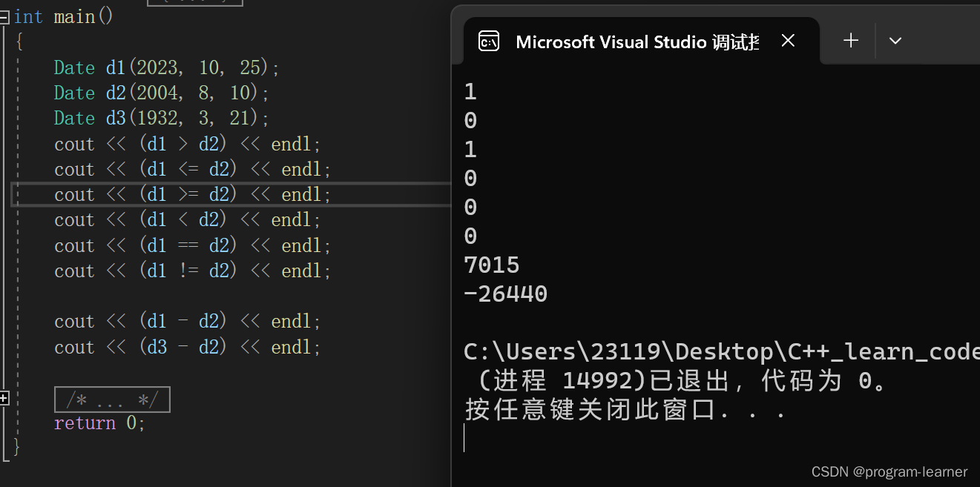Click the line 'Date d2(2004, 8, 10);'
980x487 pixels.
pos(162,93)
